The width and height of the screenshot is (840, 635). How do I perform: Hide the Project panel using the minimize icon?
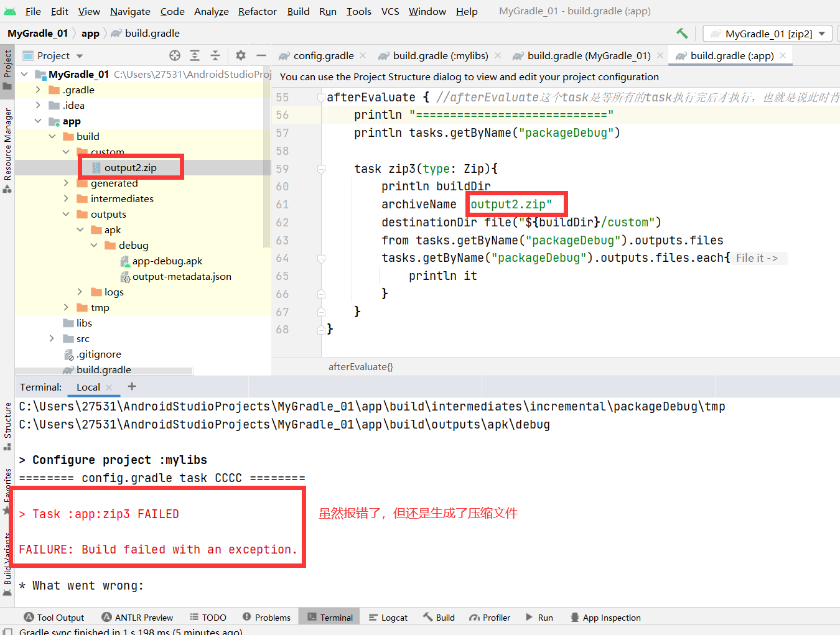pos(261,55)
